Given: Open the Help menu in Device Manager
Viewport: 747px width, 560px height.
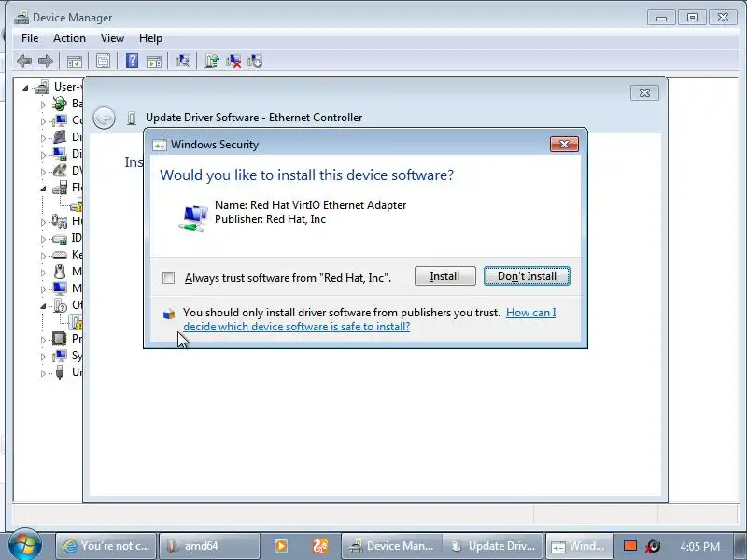Looking at the screenshot, I should (x=150, y=38).
